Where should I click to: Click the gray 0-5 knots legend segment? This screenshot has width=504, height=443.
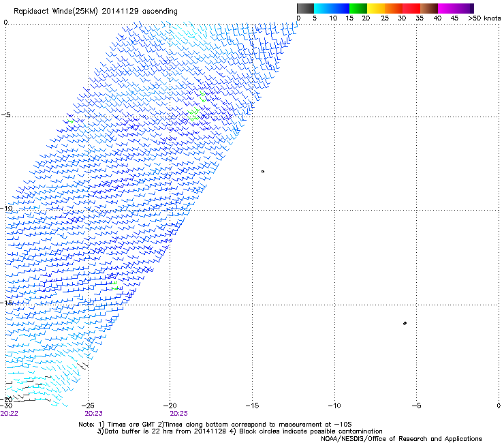(x=305, y=8)
